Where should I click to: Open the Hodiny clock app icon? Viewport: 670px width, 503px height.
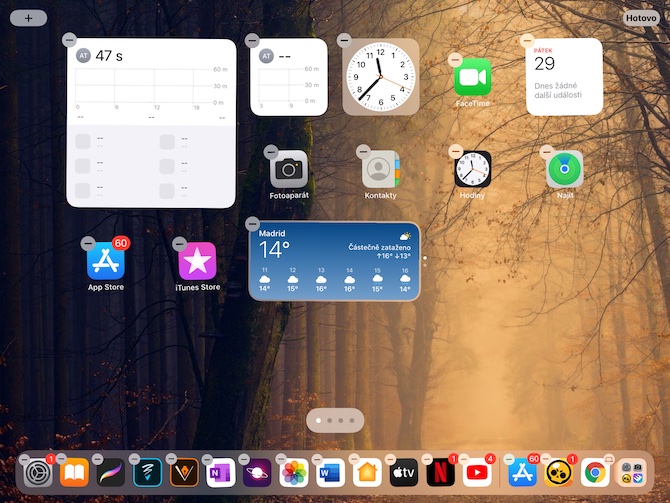473,169
